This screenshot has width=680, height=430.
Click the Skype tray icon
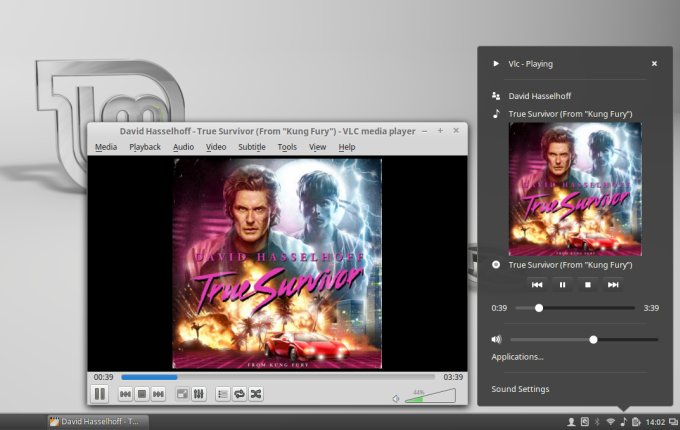click(x=585, y=421)
